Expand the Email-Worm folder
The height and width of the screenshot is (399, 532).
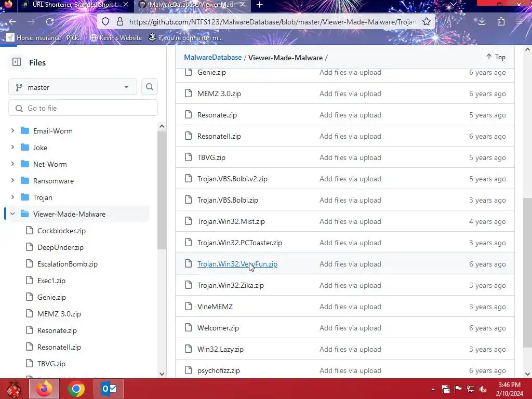point(12,130)
